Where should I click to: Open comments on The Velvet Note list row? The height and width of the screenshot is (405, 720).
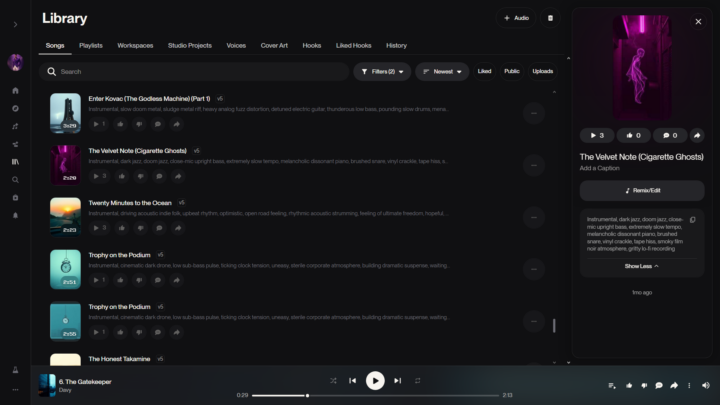(158, 176)
